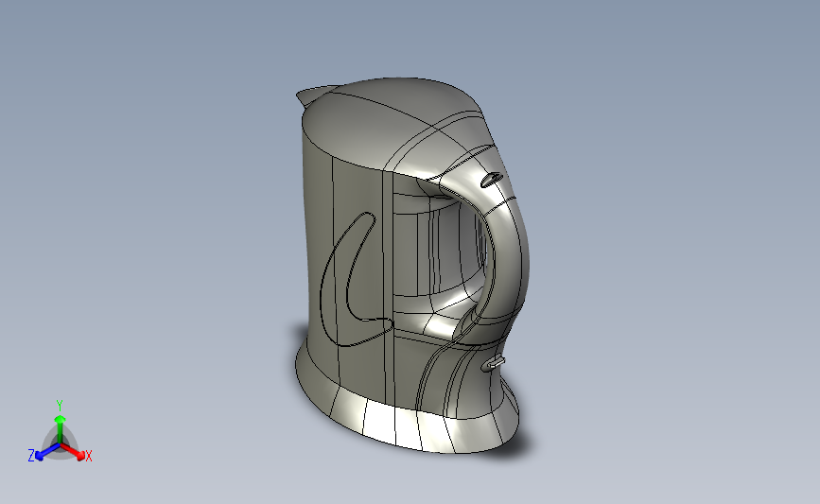Select the shiny flared base ring
820x504 pixels.
point(408,418)
